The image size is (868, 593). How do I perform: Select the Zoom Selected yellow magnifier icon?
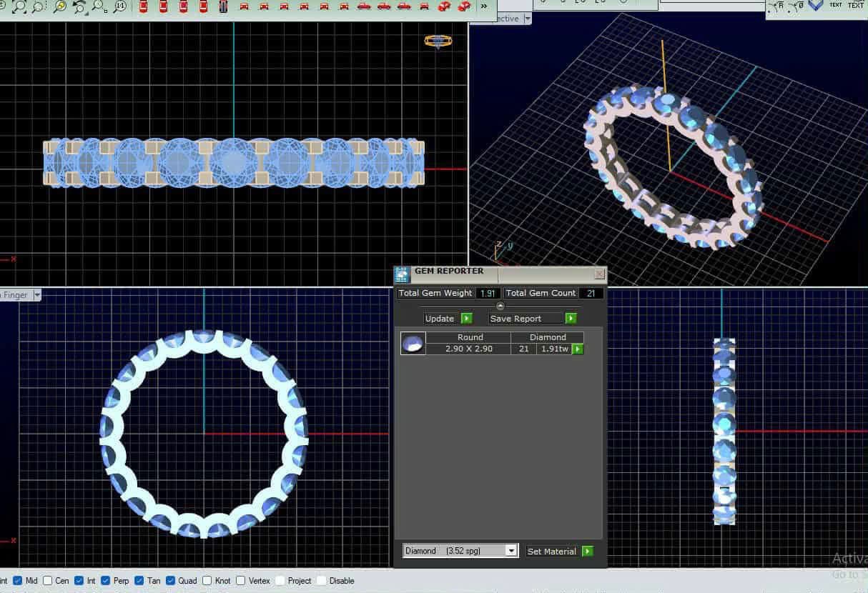coord(60,7)
